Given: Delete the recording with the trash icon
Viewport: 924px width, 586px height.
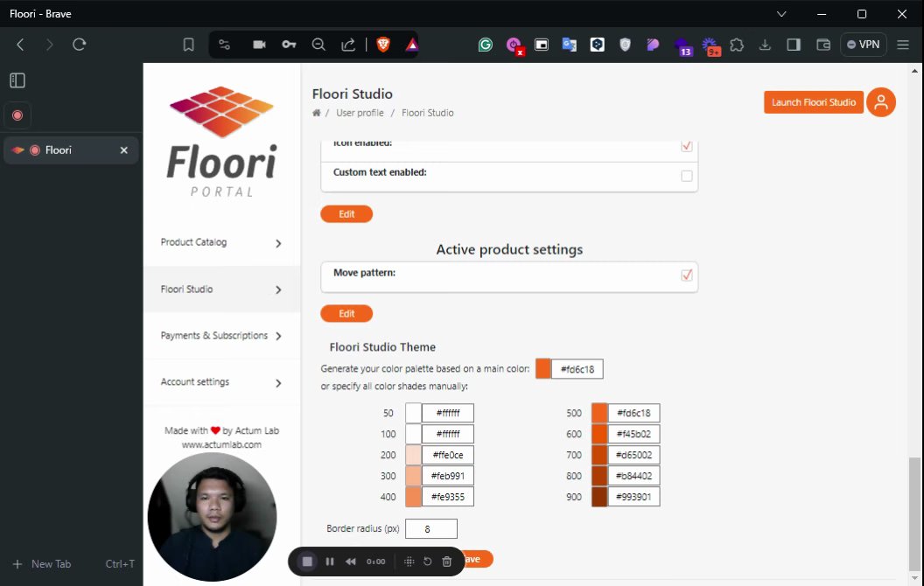Looking at the screenshot, I should pyautogui.click(x=446, y=562).
